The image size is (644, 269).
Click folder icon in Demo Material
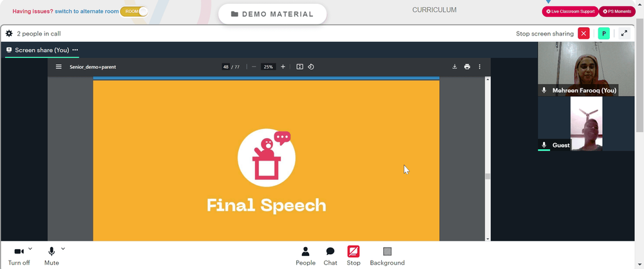click(234, 14)
